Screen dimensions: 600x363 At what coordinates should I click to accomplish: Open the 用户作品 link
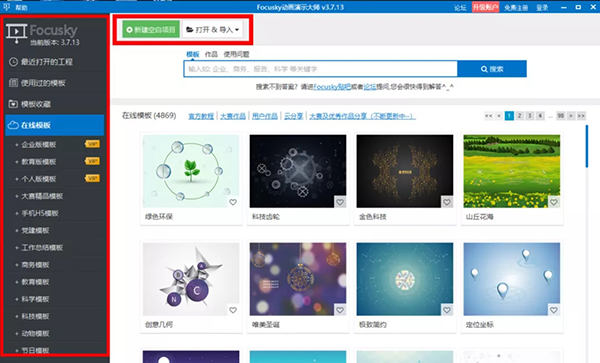[264, 116]
